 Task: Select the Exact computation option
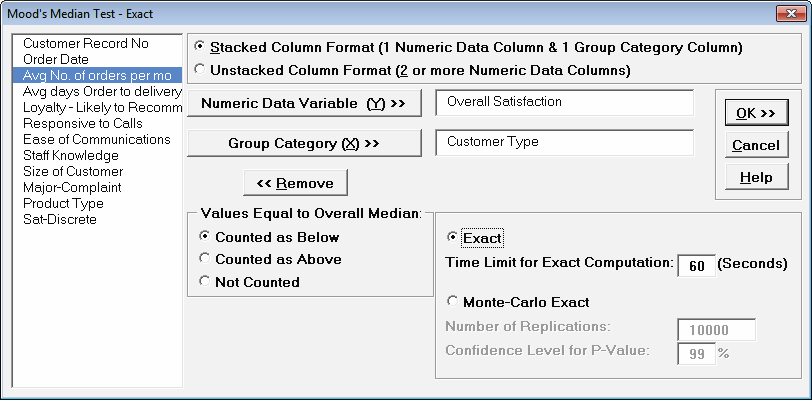click(x=454, y=238)
